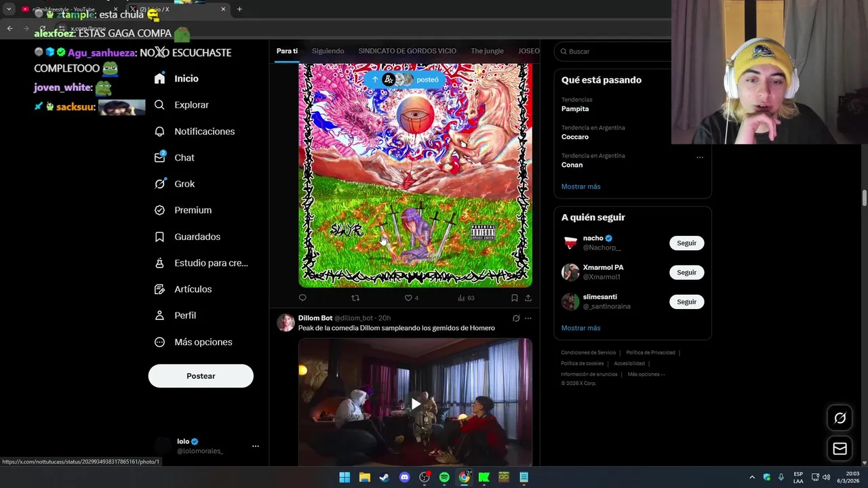This screenshot has height=488, width=868.
Task: Open Notificaciones in the sidebar
Action: click(x=195, y=131)
